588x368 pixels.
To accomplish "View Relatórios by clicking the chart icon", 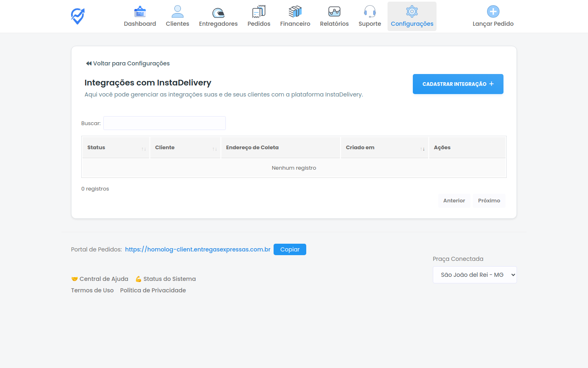I will (334, 11).
